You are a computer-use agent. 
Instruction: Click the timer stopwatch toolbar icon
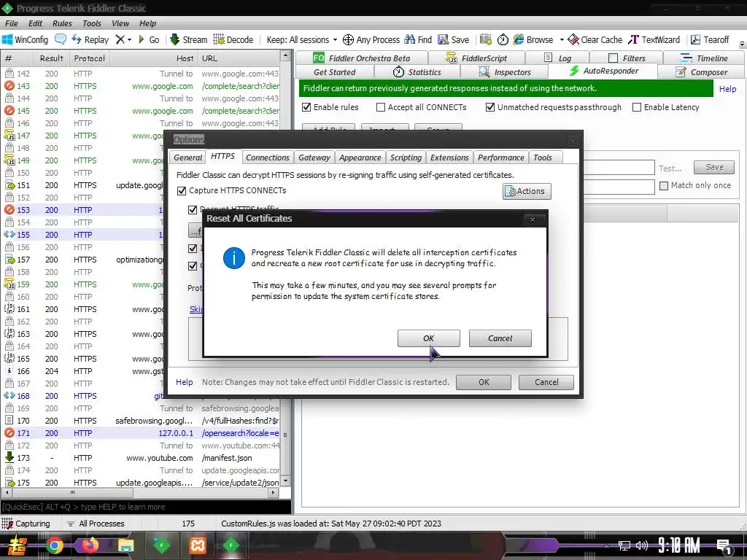503,39
